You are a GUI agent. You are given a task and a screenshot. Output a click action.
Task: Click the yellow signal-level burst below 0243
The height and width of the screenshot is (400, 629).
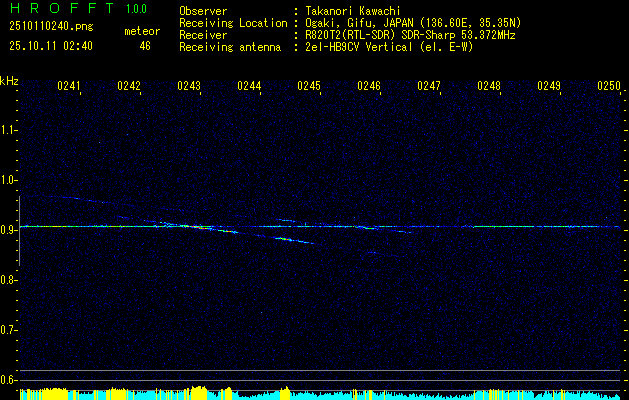(x=199, y=393)
